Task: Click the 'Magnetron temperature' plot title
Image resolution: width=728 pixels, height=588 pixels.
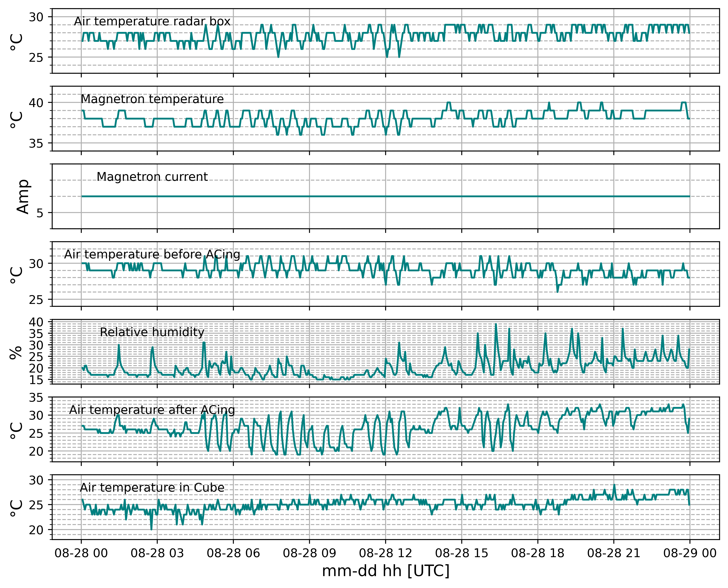Action: click(x=152, y=99)
